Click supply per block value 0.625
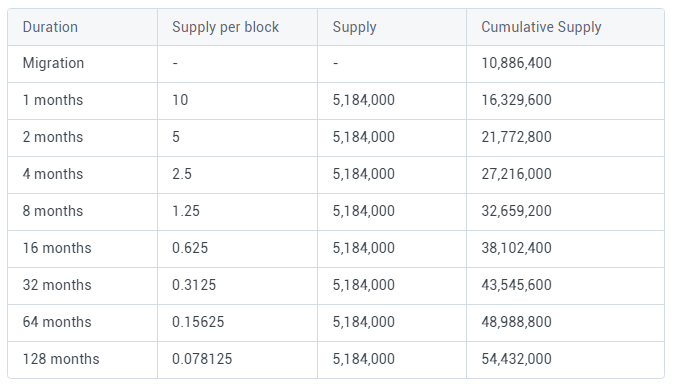The width and height of the screenshot is (674, 390). [x=190, y=248]
